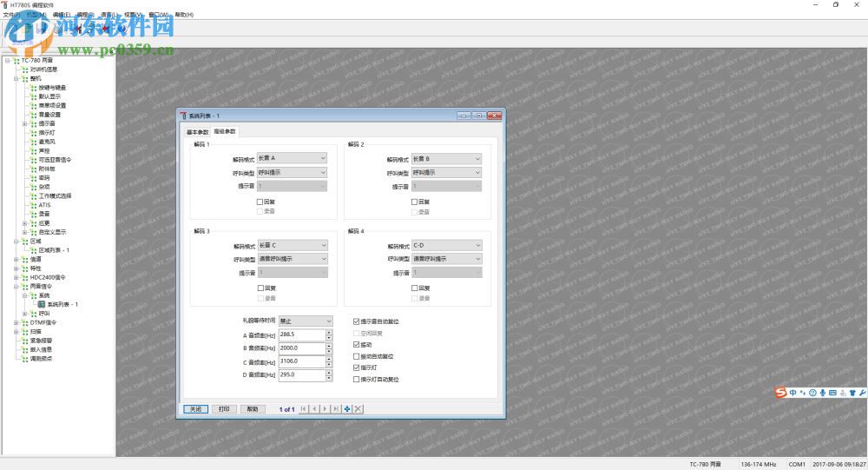Open 解码格式 dropdown showing C-D
Screen dimensions: 868x470
click(x=447, y=245)
